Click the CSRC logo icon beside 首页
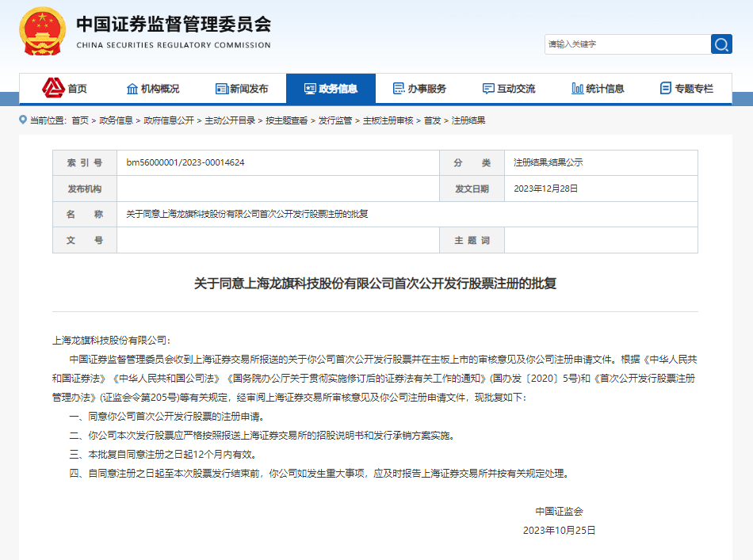Viewport: 753px width, 560px height. tap(54, 89)
